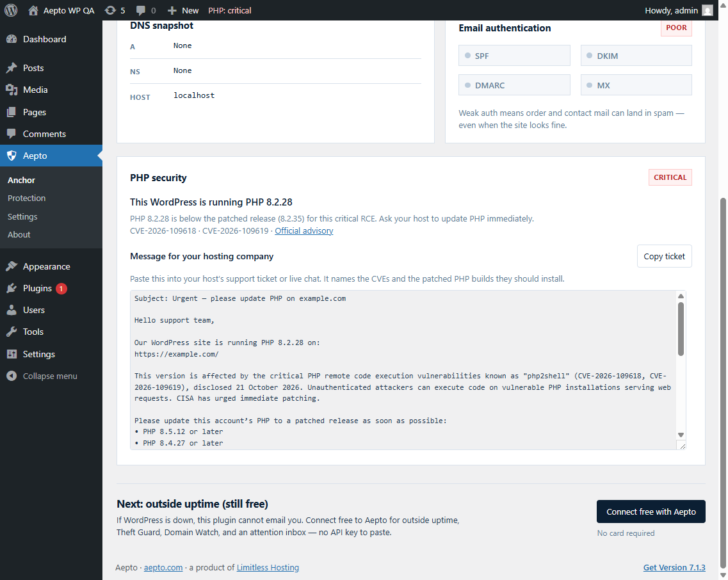Click the ticket textarea scroll up arrow
This screenshot has width=728, height=580.
point(681,296)
